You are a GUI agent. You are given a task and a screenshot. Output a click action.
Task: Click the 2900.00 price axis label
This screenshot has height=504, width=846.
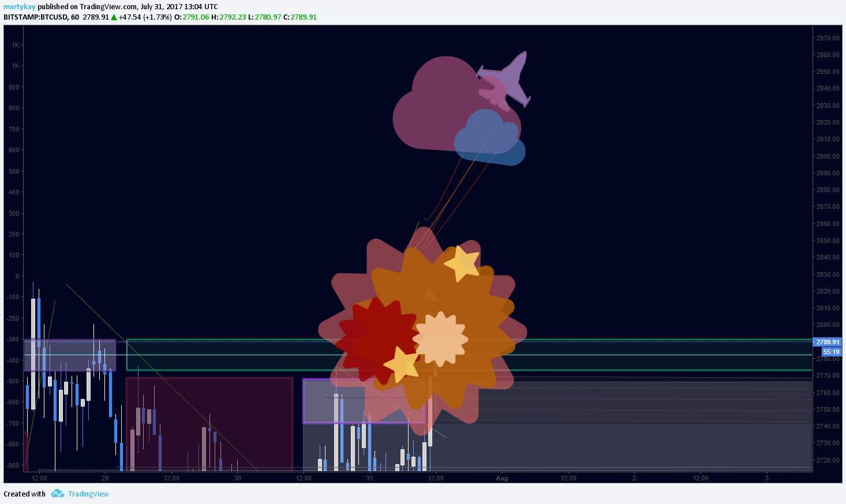coord(828,156)
